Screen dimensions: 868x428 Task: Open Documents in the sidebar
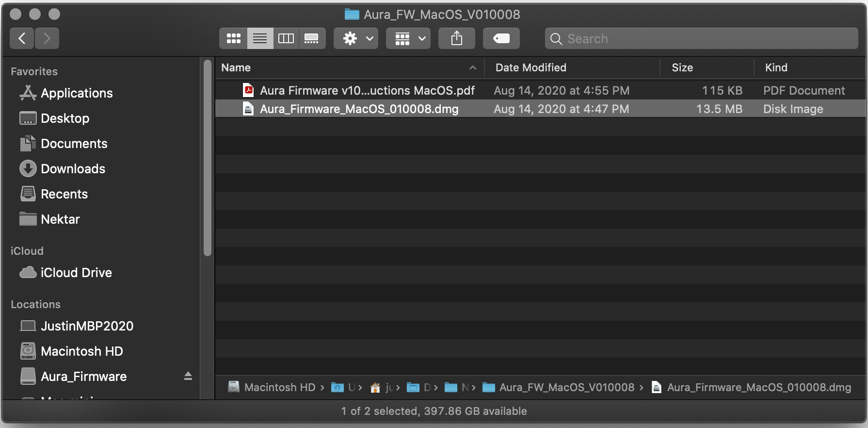coord(74,144)
